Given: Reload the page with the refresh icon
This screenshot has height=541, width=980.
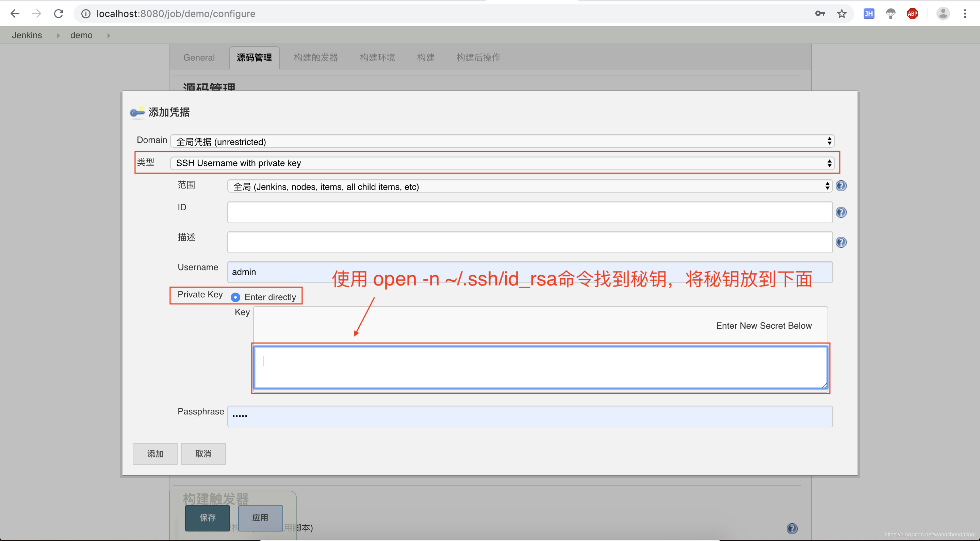Looking at the screenshot, I should (x=59, y=14).
